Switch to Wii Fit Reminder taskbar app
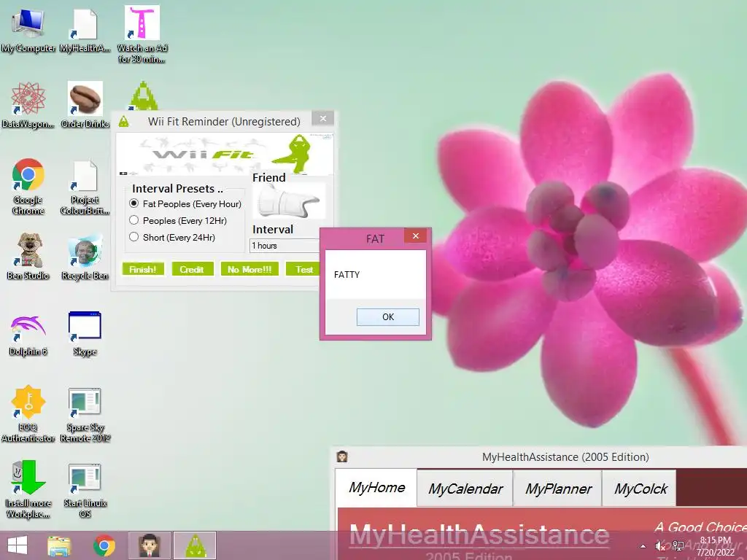Screen dimensions: 747x560 (194, 545)
